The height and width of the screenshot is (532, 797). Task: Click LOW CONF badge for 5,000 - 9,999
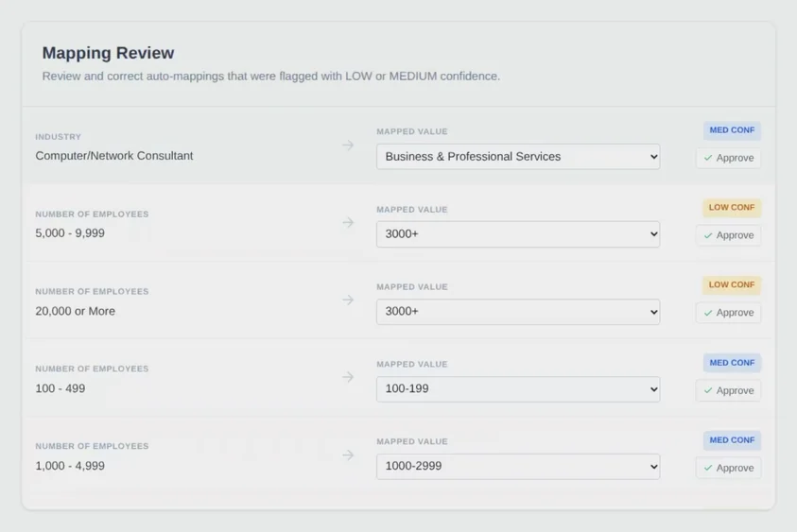732,208
